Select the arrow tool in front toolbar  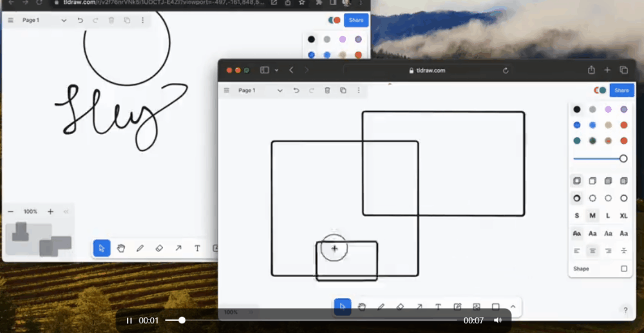tap(419, 307)
